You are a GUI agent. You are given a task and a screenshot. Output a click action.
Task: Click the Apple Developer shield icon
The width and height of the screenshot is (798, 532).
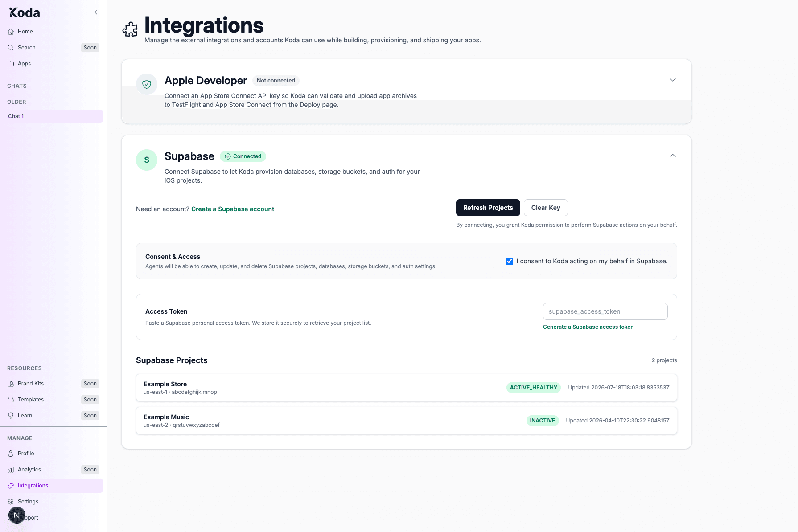pos(147,84)
